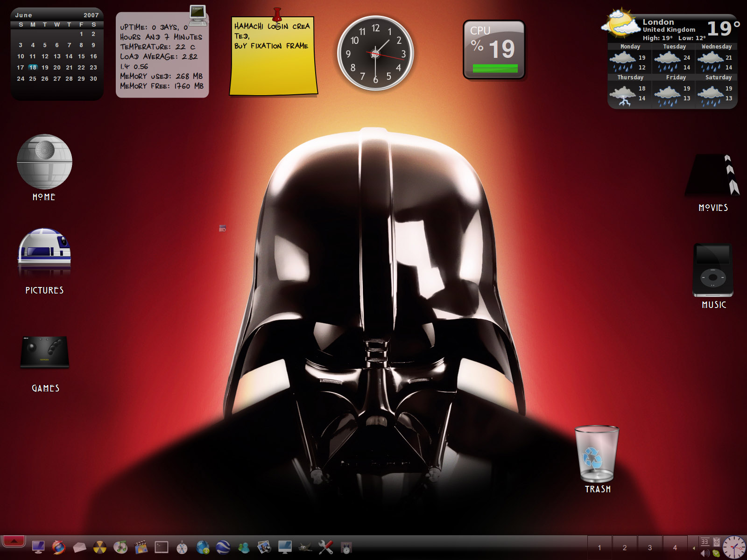The width and height of the screenshot is (747, 560).
Task: Open the globe download manager icon
Action: click(203, 547)
